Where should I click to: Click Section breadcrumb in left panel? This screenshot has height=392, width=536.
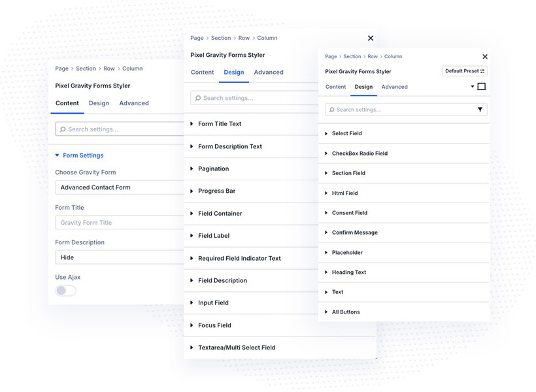pos(86,69)
